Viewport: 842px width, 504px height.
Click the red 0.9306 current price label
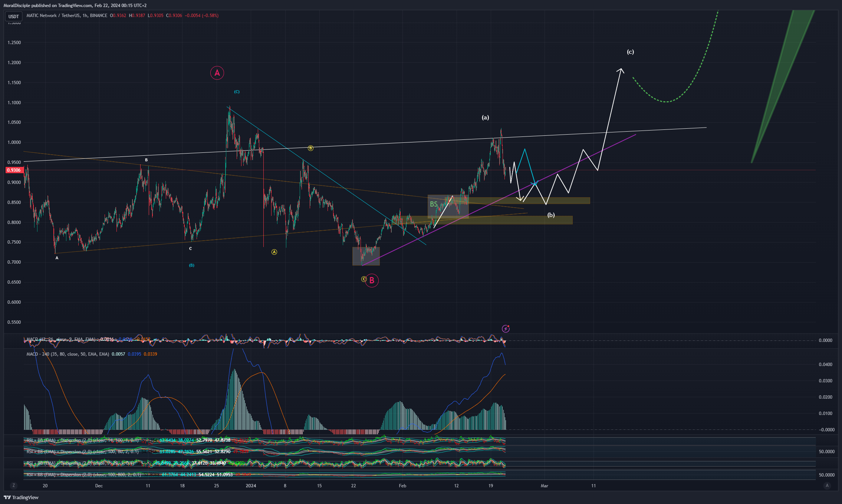point(14,170)
